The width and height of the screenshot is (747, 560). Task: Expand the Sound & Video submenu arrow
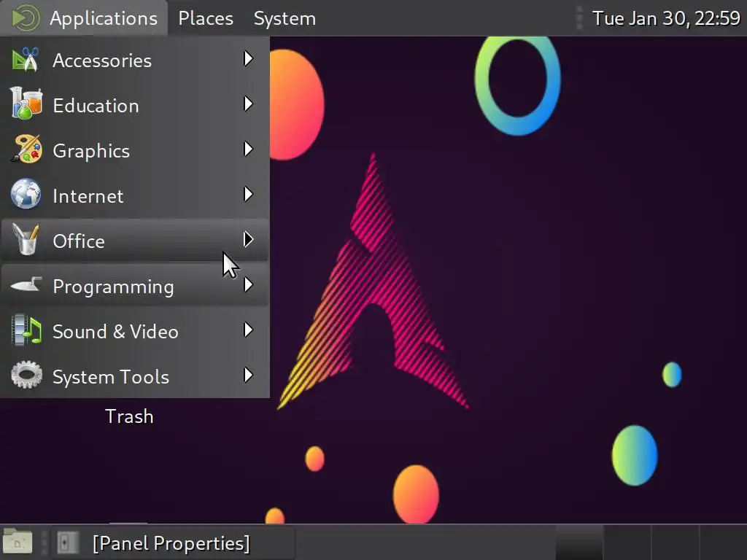pos(248,330)
